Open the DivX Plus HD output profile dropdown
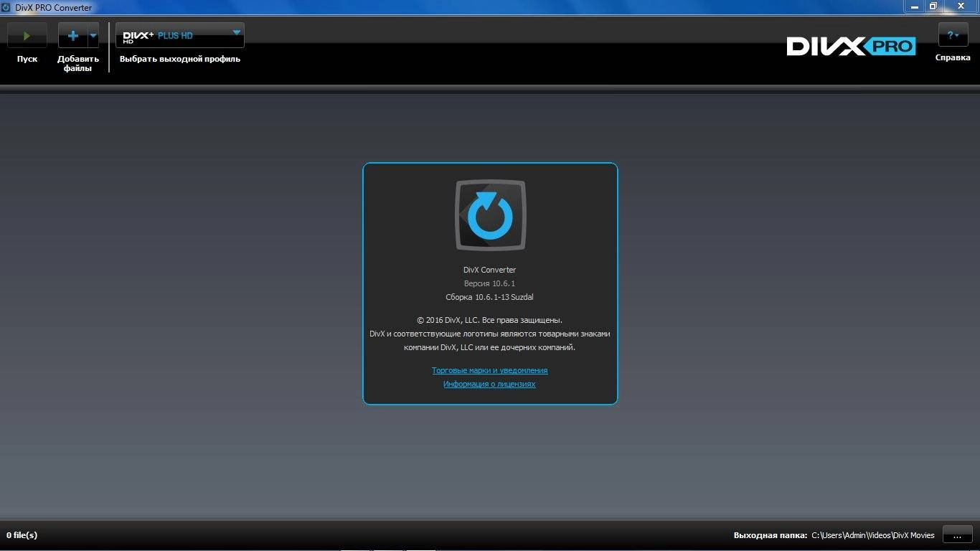980x551 pixels. click(x=180, y=35)
